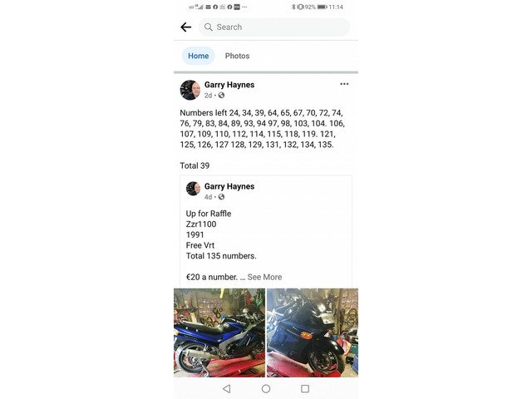Image resolution: width=532 pixels, height=399 pixels.
Task: Click the battery status indicator
Action: coord(322,7)
